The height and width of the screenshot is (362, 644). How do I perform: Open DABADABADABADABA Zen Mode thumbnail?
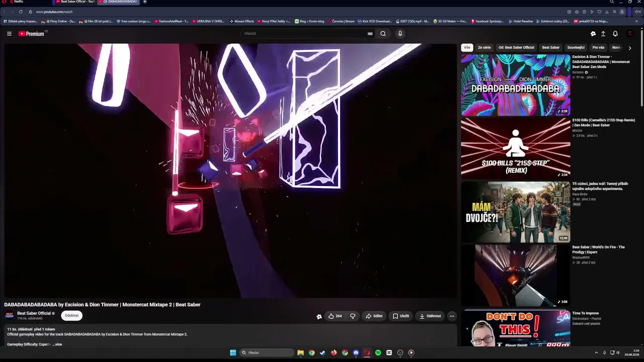click(516, 85)
